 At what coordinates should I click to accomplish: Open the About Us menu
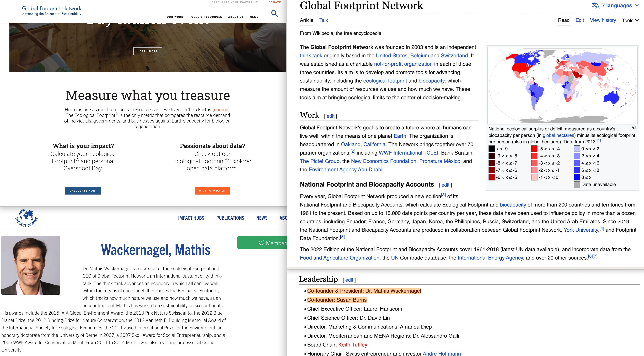(x=236, y=17)
